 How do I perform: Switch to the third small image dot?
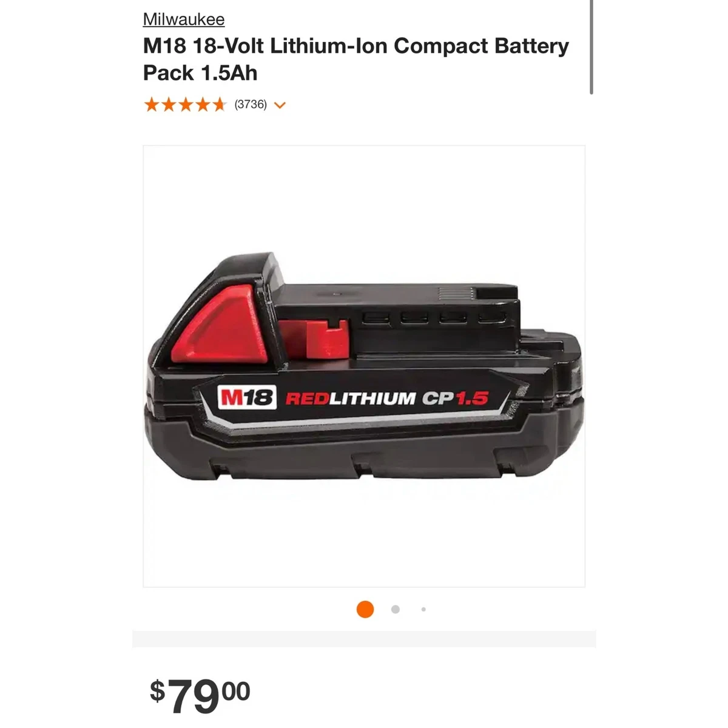(x=423, y=609)
